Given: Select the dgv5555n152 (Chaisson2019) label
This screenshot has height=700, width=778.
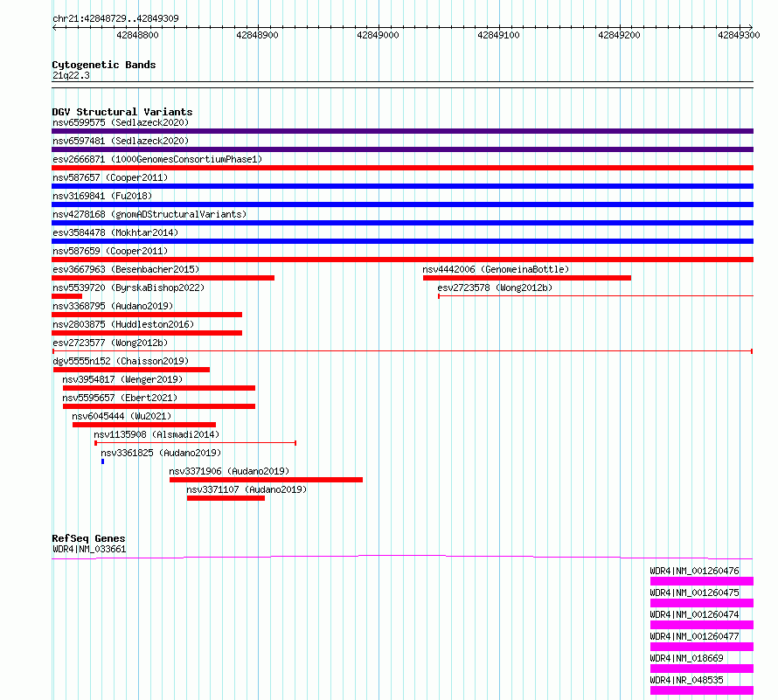Looking at the screenshot, I should tap(121, 361).
